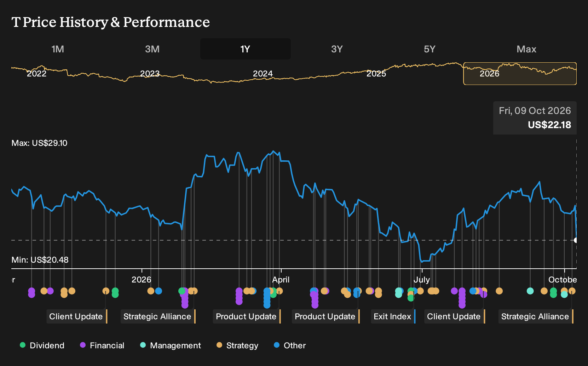
Task: Click the green Dividend dot pair before 2026 tick
Action: (x=115, y=293)
